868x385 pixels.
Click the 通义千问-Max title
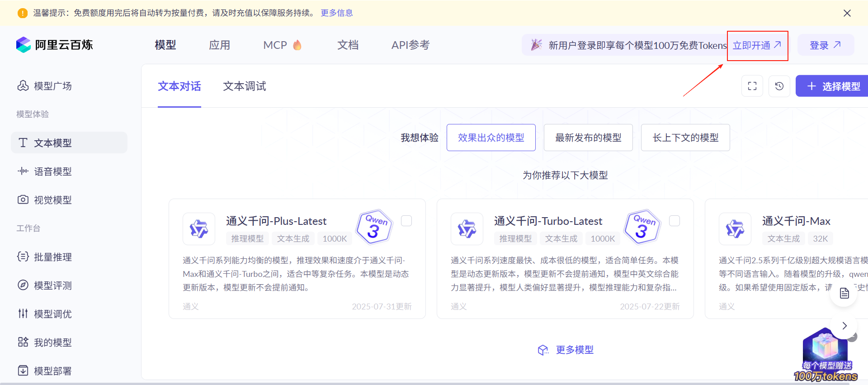click(x=796, y=221)
